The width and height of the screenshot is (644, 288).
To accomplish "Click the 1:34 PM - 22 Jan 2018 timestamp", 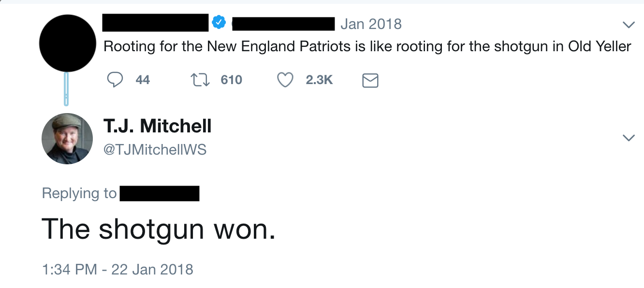I will click(117, 269).
